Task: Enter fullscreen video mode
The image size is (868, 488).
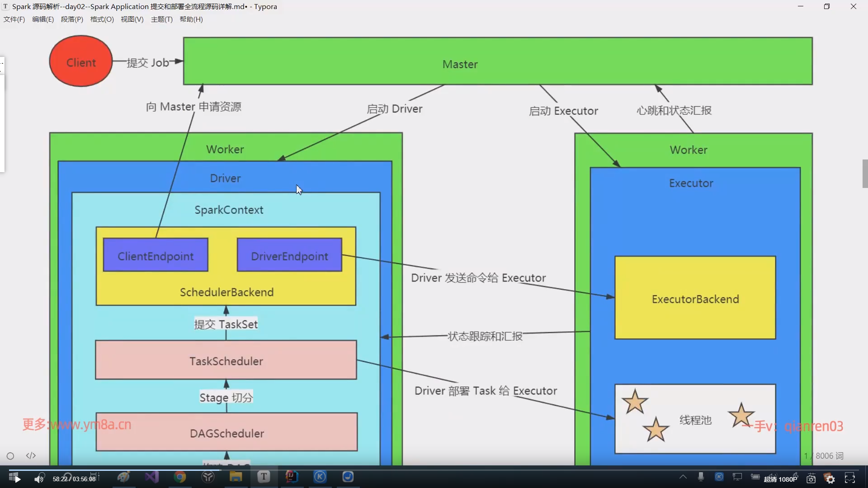Action: click(850, 478)
